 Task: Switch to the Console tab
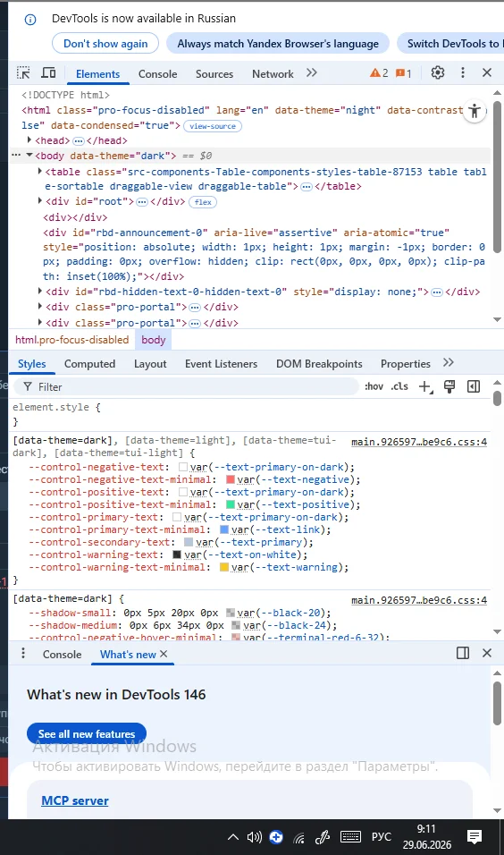157,74
